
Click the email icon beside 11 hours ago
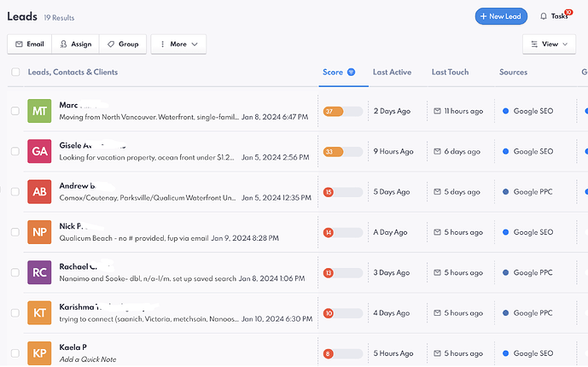437,111
